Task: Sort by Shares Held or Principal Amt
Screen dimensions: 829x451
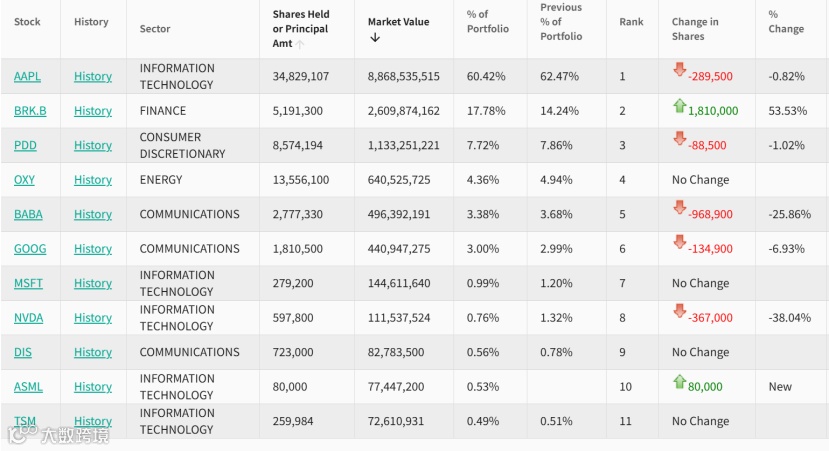Action: [x=300, y=29]
